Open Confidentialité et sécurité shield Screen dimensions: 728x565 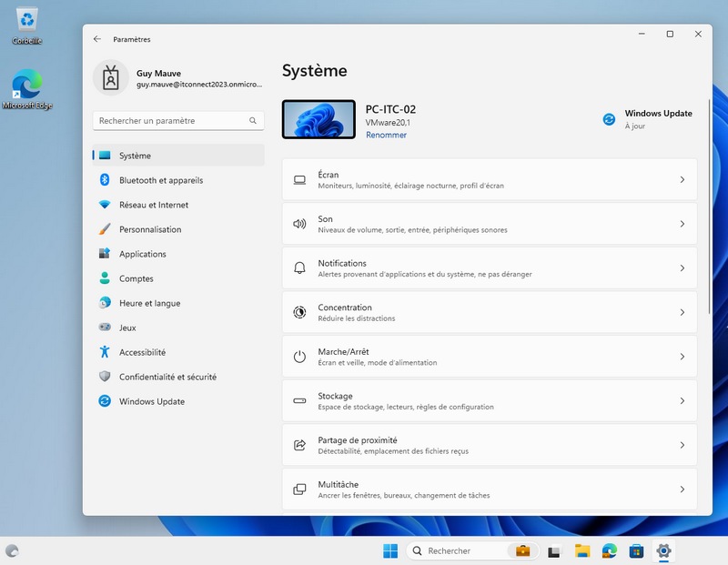105,377
